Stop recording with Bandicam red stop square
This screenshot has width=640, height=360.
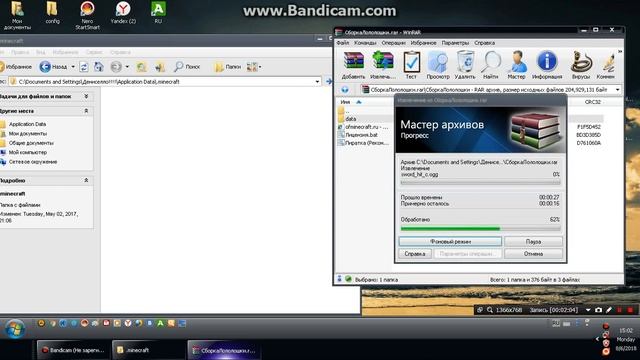click(630, 310)
